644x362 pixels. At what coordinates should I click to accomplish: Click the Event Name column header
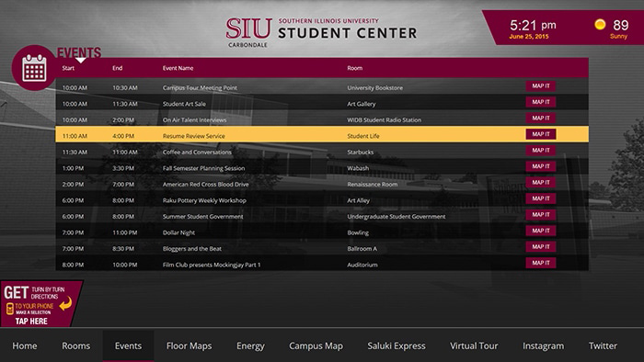pos(178,68)
